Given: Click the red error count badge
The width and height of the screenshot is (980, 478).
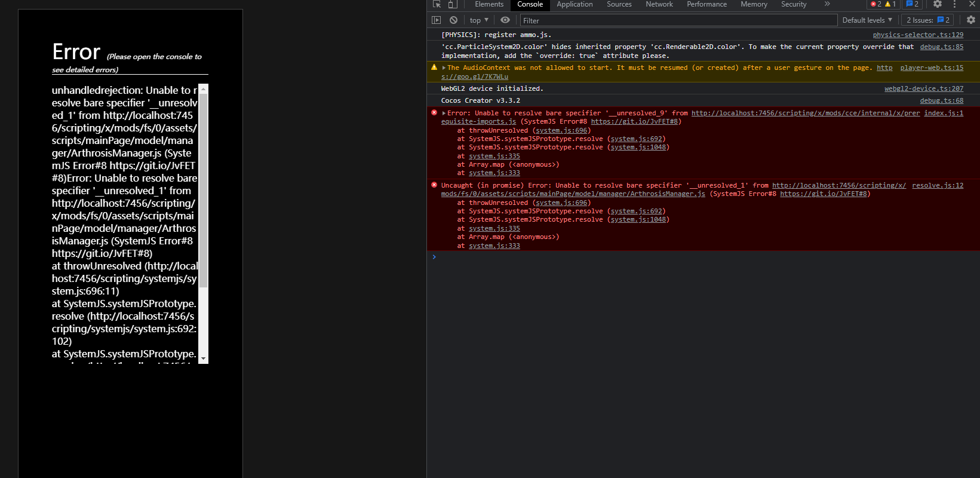Looking at the screenshot, I should click(x=875, y=4).
